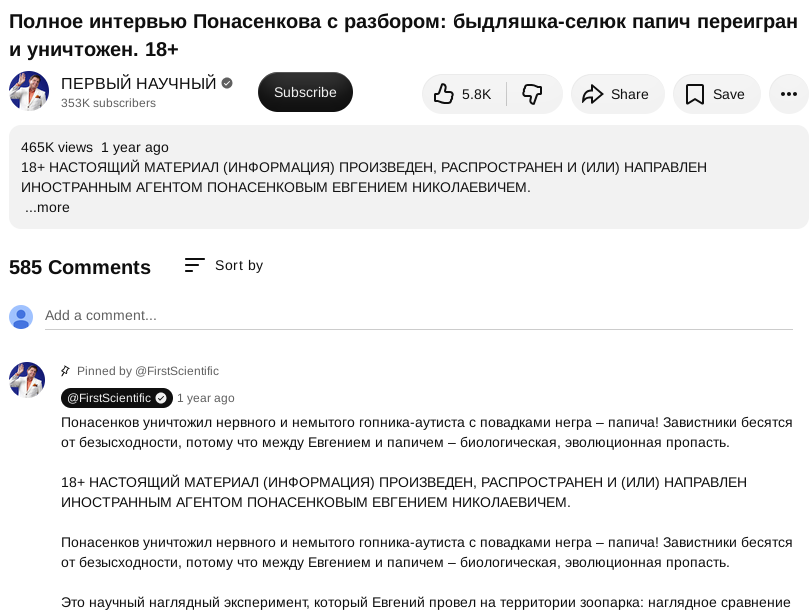Click the channel avatar near title
The image size is (812, 616).
(x=29, y=91)
